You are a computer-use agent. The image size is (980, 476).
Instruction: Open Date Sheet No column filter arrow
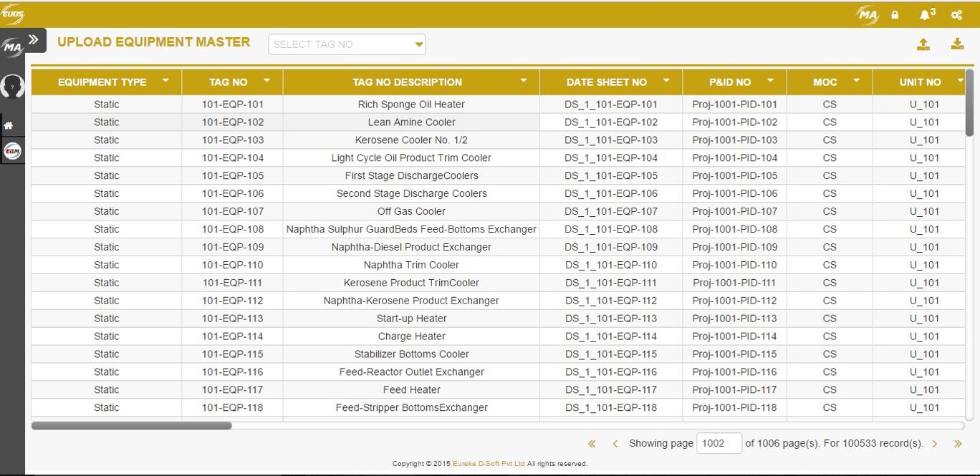pos(666,80)
